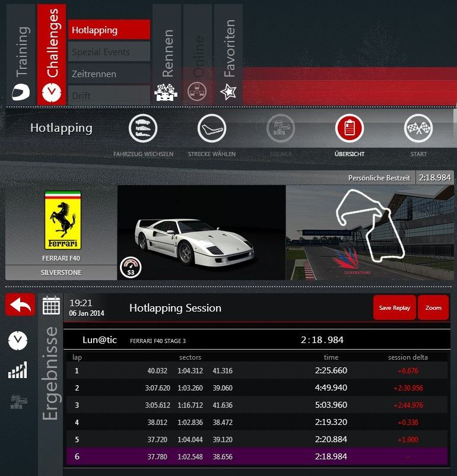Click the calendar icon beside session date

51,306
